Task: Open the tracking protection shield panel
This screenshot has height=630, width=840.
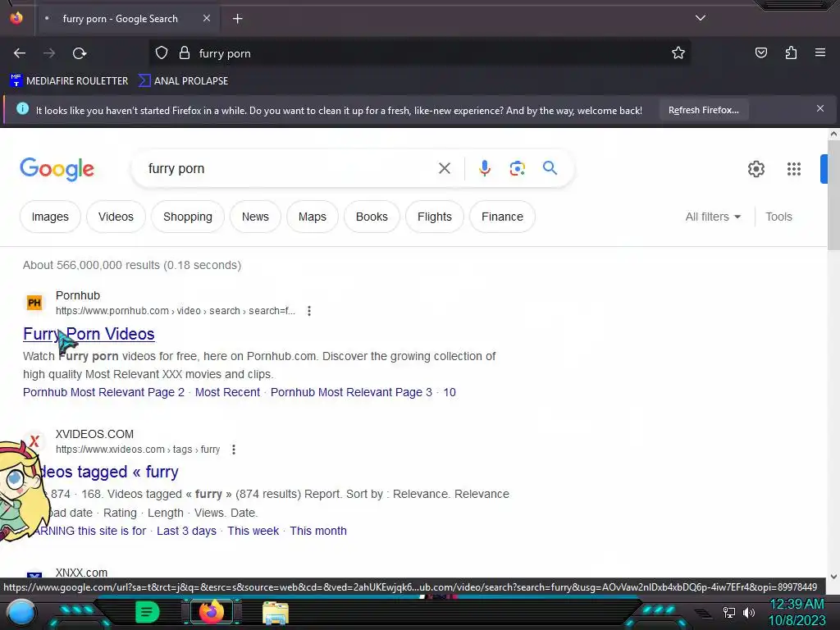Action: tap(162, 53)
